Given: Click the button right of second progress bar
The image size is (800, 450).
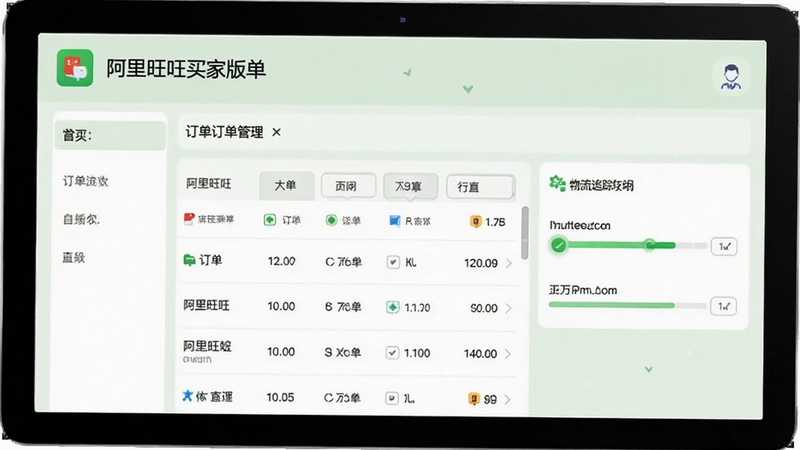Looking at the screenshot, I should click(723, 306).
